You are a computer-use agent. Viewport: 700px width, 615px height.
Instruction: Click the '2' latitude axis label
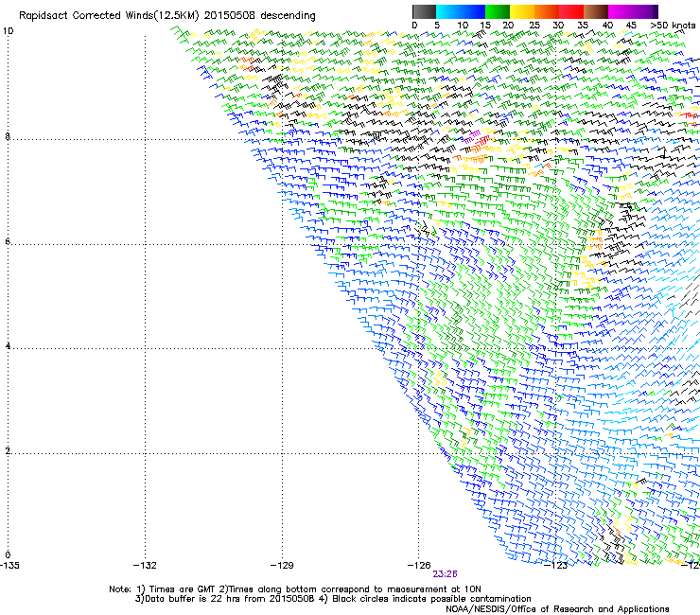point(8,451)
